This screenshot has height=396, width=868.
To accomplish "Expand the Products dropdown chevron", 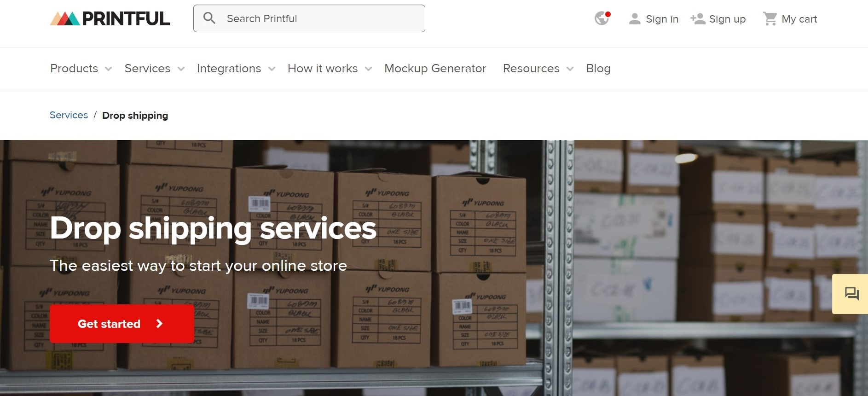I will [x=109, y=69].
